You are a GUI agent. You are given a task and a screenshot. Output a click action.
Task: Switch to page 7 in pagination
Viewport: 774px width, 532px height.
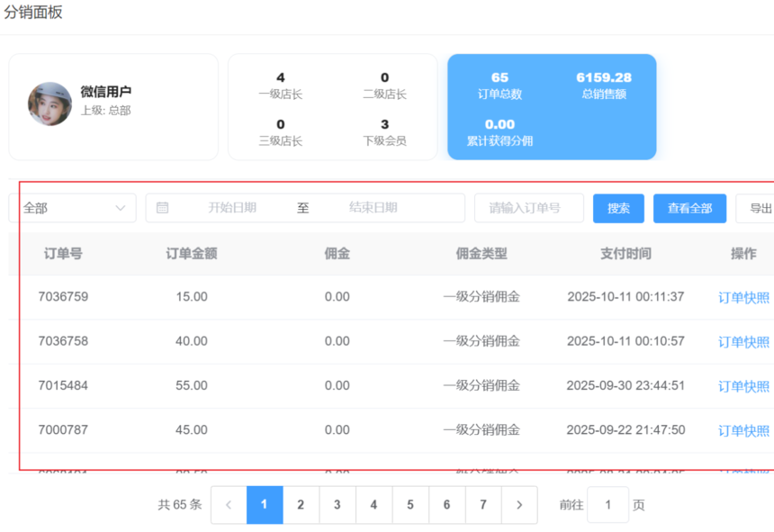pos(483,505)
